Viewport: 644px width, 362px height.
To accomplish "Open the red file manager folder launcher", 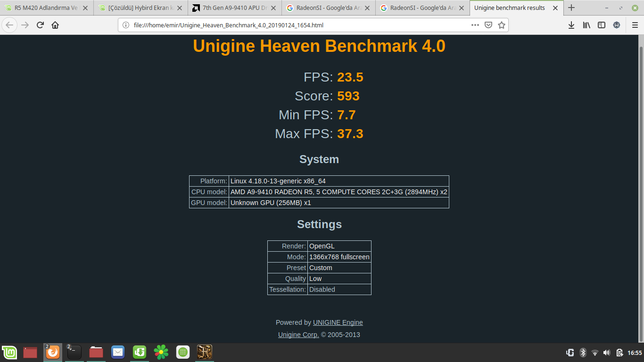I will pyautogui.click(x=96, y=352).
